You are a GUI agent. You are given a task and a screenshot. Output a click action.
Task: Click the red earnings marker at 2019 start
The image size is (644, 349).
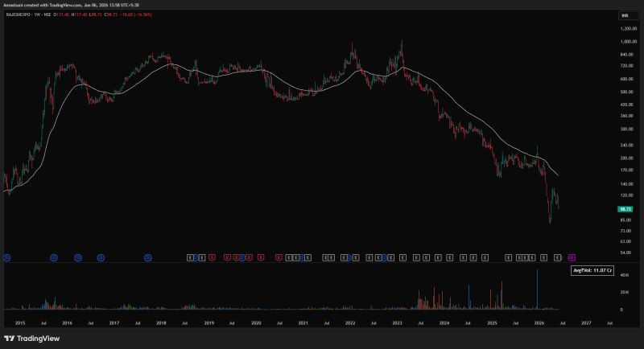coord(212,257)
